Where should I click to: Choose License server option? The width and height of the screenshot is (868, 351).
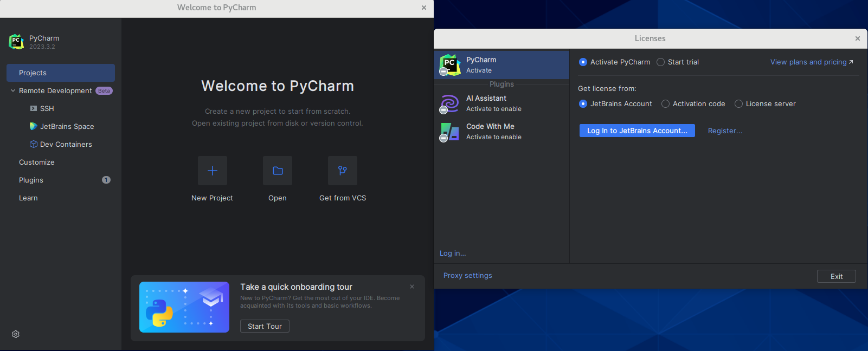[738, 104]
